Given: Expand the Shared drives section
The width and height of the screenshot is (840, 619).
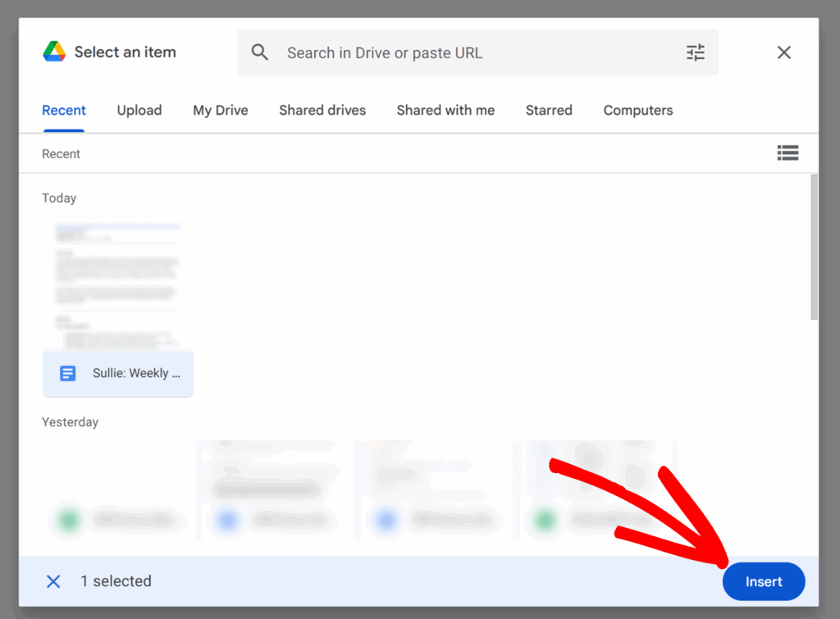Looking at the screenshot, I should click(x=322, y=110).
